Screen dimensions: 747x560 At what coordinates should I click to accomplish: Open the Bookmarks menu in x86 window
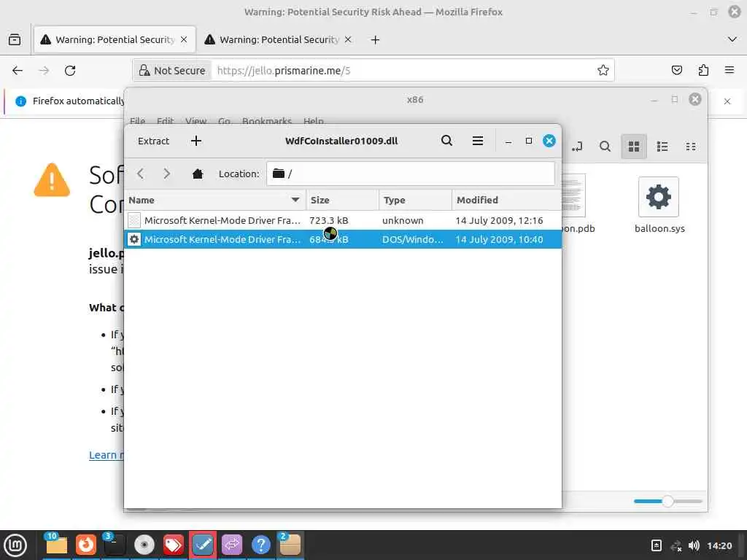tap(267, 121)
